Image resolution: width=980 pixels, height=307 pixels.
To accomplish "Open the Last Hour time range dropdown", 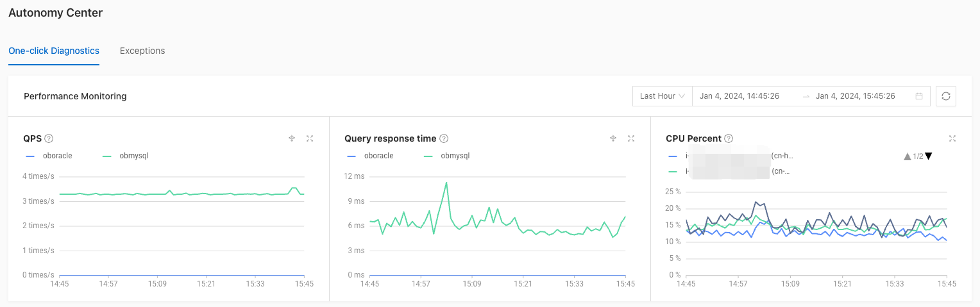I will pyautogui.click(x=662, y=96).
